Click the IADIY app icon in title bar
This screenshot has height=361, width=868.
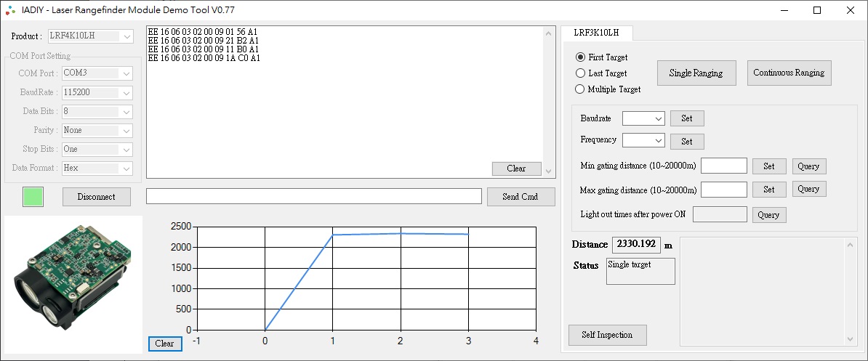pos(9,10)
